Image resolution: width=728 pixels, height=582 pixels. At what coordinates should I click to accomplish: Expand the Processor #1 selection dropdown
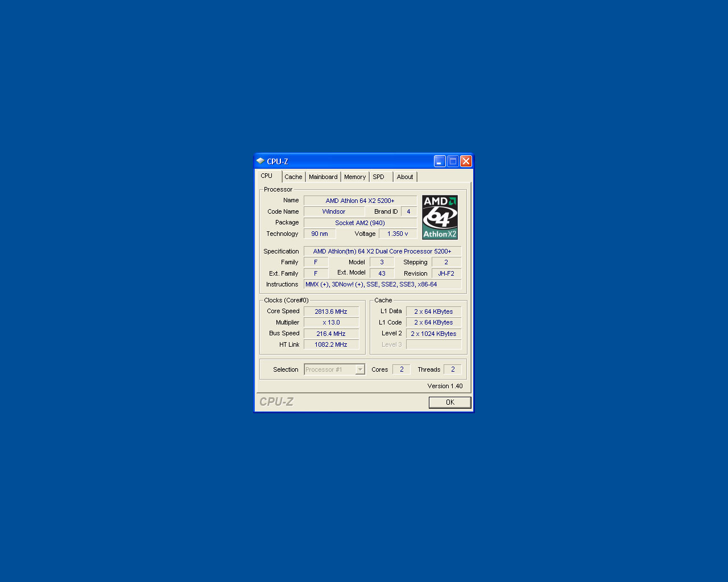coord(360,369)
